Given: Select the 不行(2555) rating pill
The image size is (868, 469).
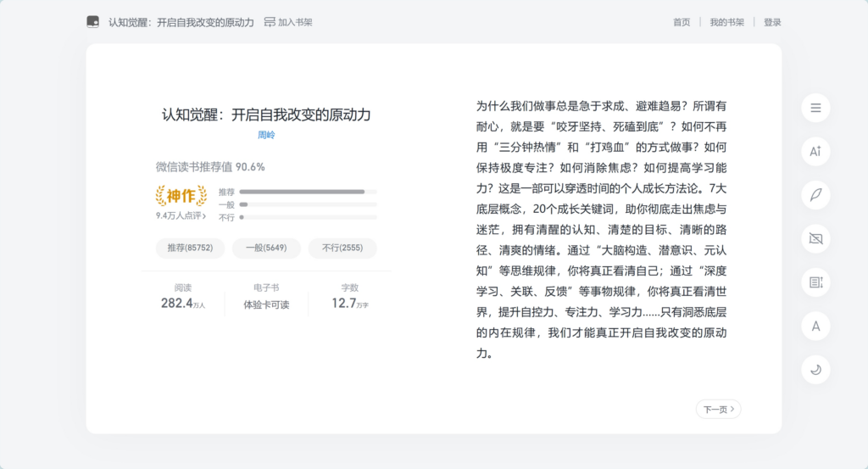Looking at the screenshot, I should [x=342, y=248].
